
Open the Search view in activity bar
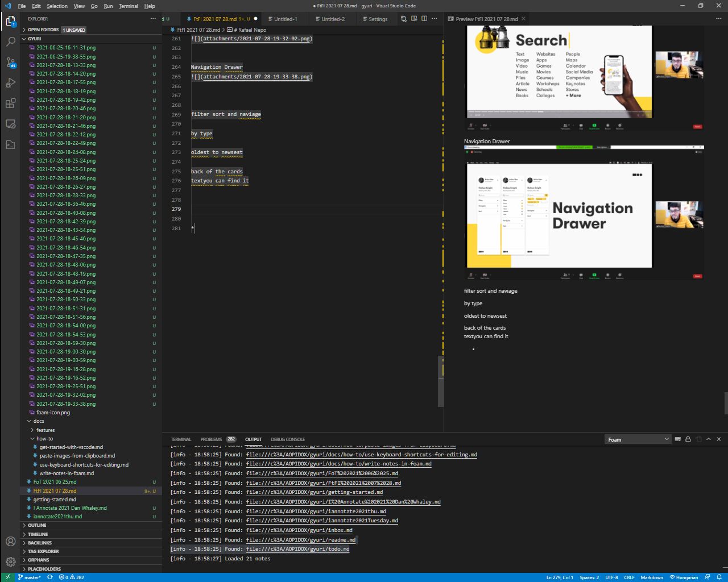10,41
